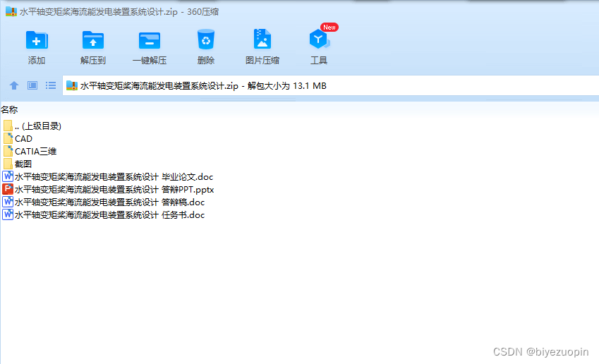Screen dimensions: 599x364
Task: Click the folder icon beside 截图
Action: click(x=8, y=164)
